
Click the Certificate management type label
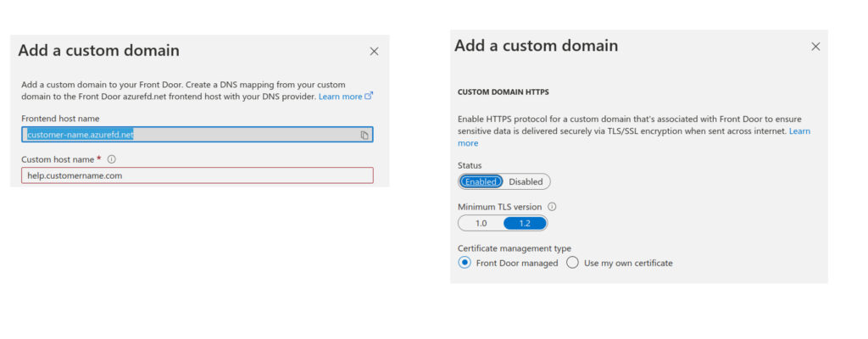515,248
